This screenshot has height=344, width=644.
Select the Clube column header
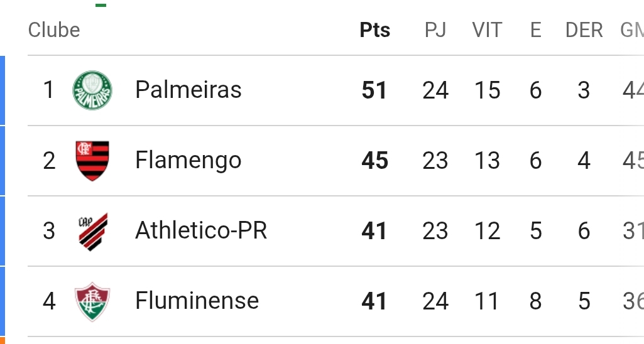pyautogui.click(x=54, y=30)
